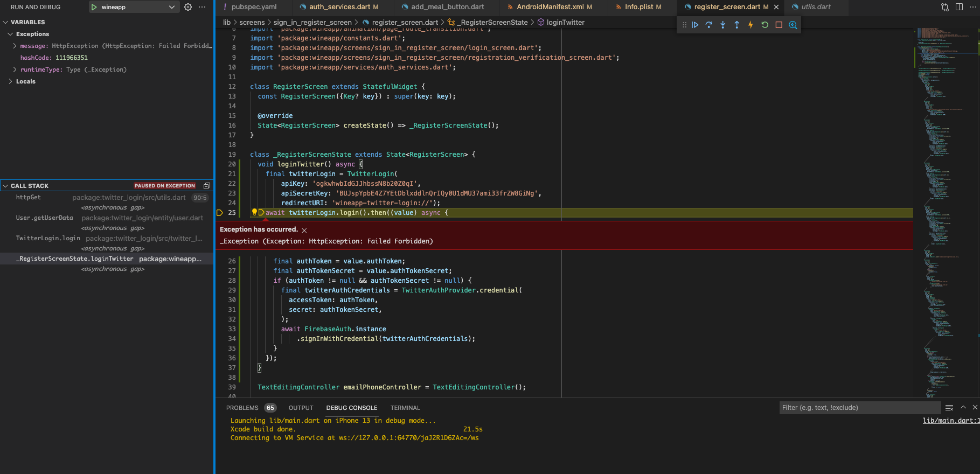The width and height of the screenshot is (980, 474).
Task: Maximize the bottom panel
Action: click(963, 407)
